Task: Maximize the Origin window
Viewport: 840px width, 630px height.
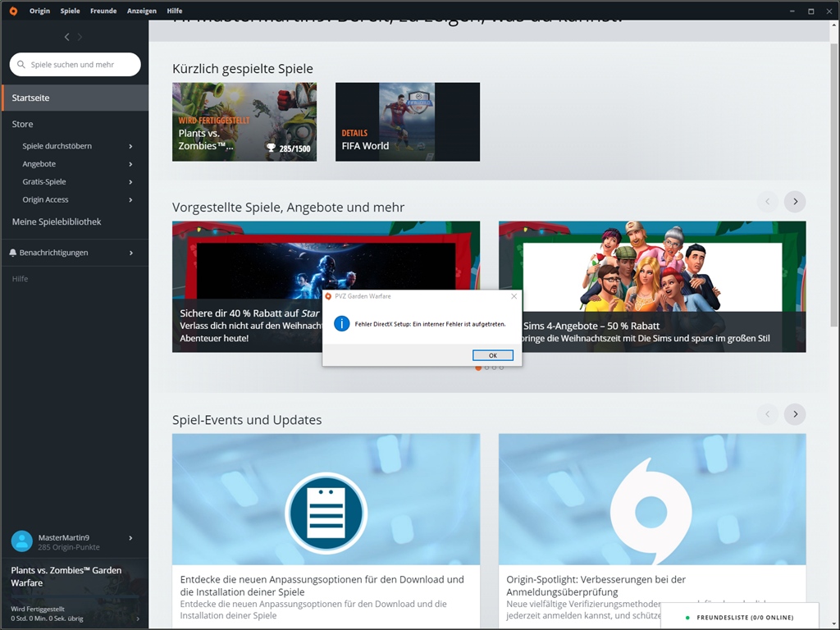Action: [811, 11]
